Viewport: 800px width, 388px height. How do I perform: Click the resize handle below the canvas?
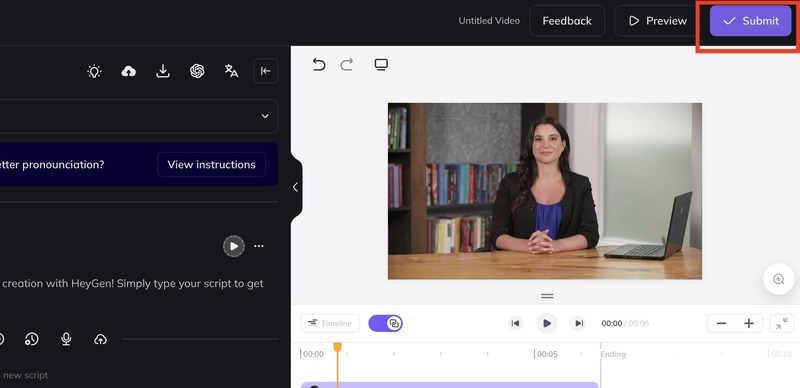[547, 296]
